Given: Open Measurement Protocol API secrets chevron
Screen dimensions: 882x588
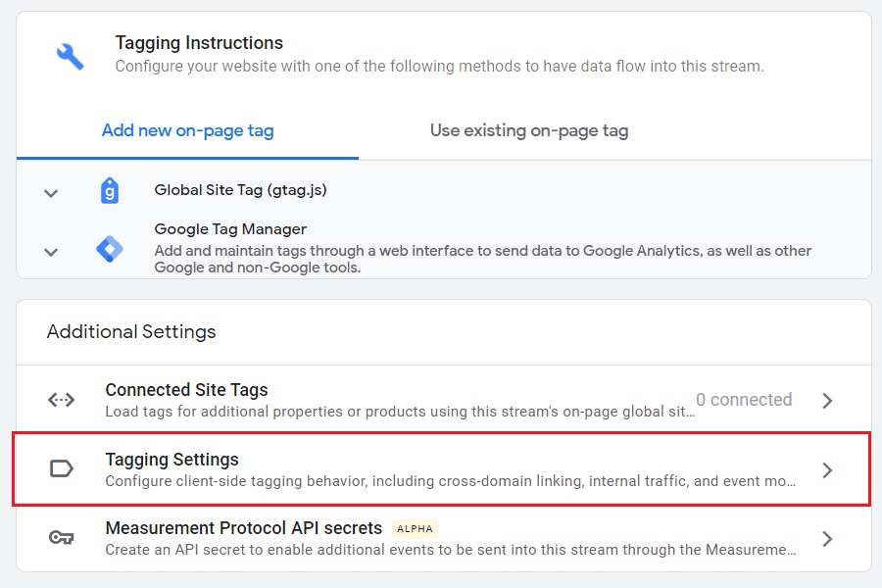Looking at the screenshot, I should pyautogui.click(x=827, y=539).
